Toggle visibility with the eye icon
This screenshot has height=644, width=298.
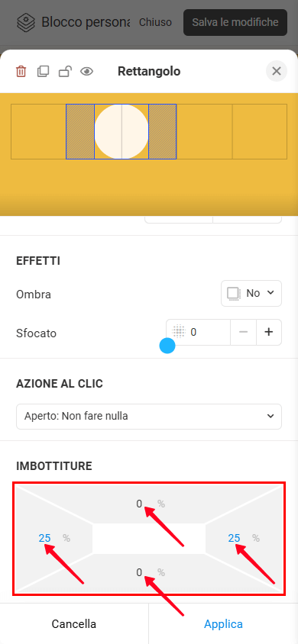tap(86, 72)
